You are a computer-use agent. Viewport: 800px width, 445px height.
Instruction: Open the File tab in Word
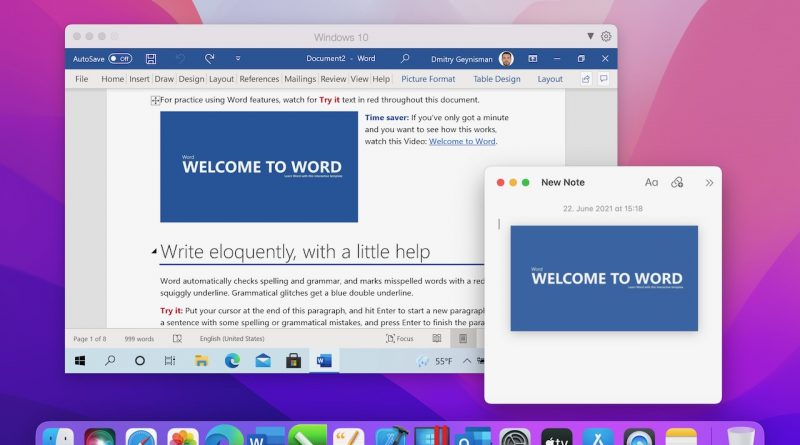point(82,79)
